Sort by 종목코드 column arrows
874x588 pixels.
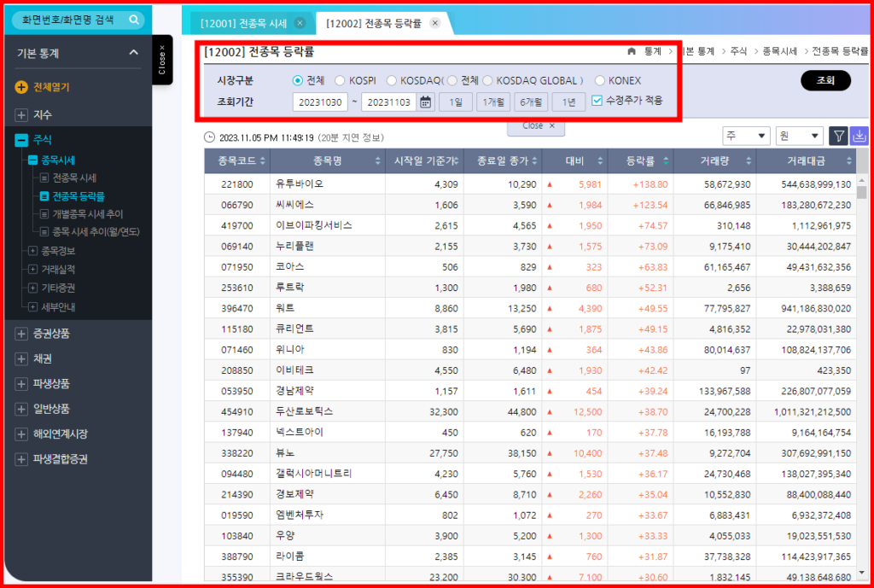(263, 161)
